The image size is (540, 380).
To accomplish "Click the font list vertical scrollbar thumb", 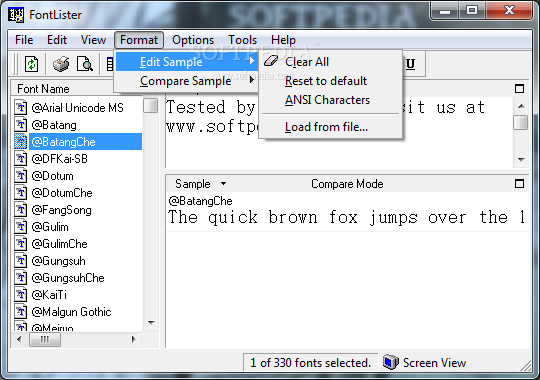I will tap(150, 105).
